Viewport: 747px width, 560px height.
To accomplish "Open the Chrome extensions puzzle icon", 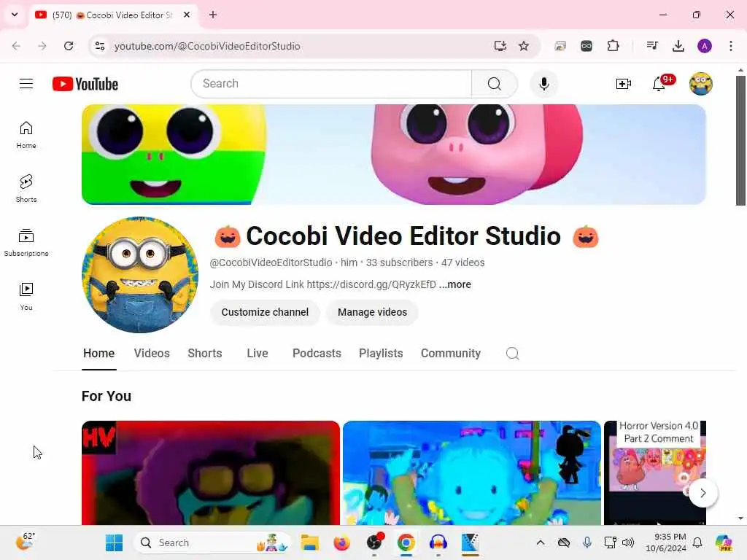I will pyautogui.click(x=613, y=46).
